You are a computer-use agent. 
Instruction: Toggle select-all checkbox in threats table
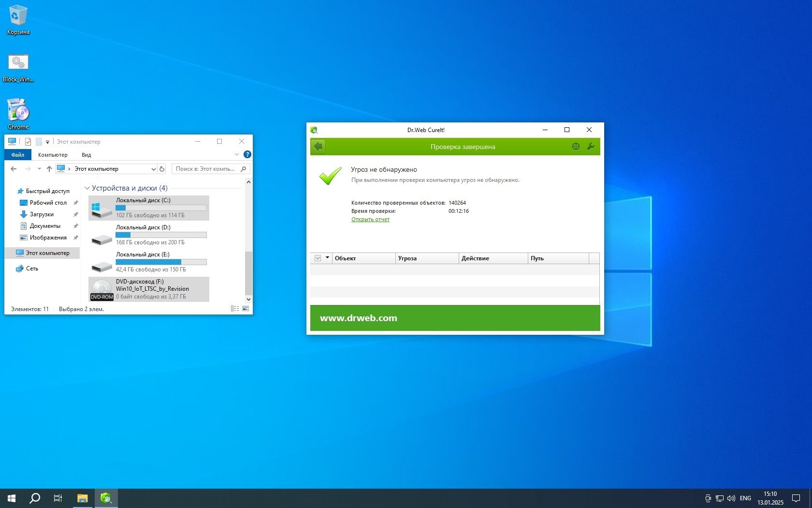tap(318, 258)
